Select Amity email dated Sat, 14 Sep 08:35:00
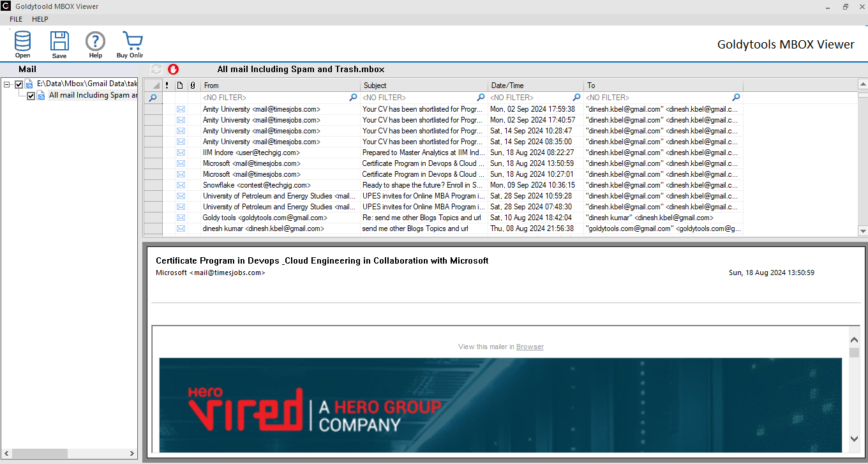Viewport: 868px width, 464px height. click(444, 142)
